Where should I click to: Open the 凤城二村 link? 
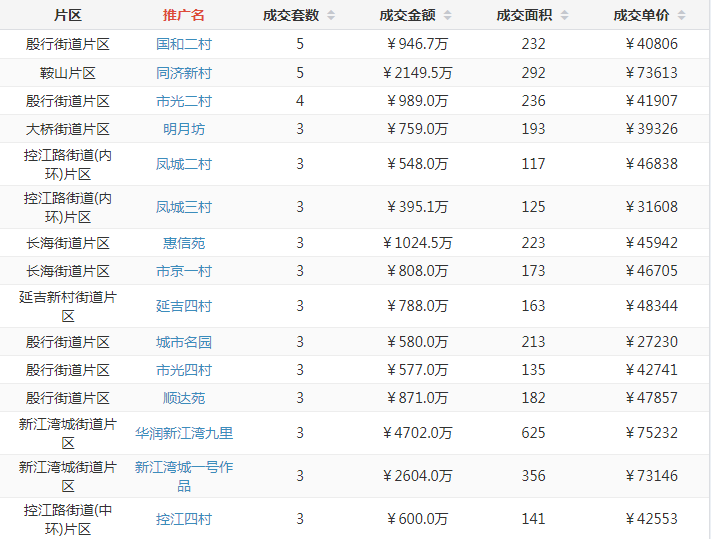coord(184,164)
